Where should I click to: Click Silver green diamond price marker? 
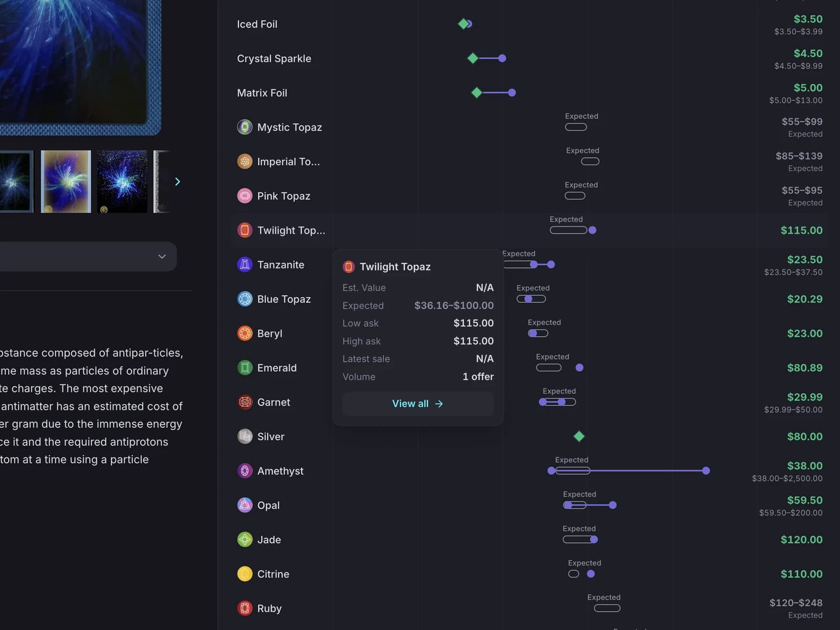pos(579,436)
